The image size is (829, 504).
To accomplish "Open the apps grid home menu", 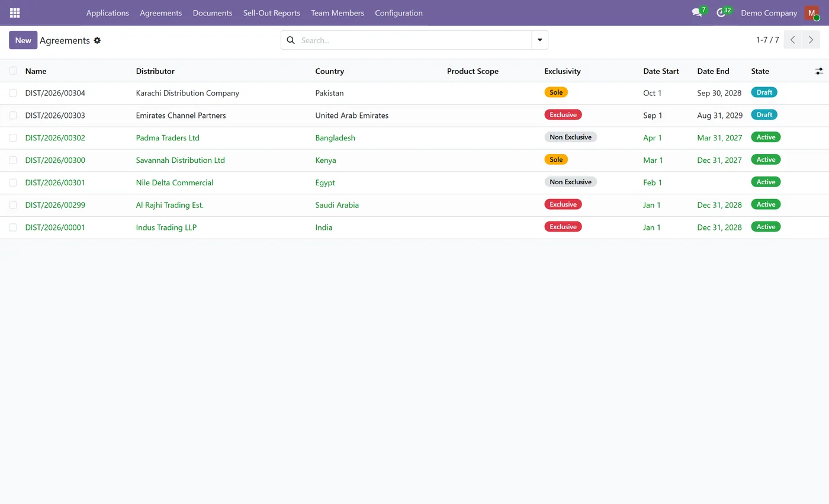I will pyautogui.click(x=15, y=12).
